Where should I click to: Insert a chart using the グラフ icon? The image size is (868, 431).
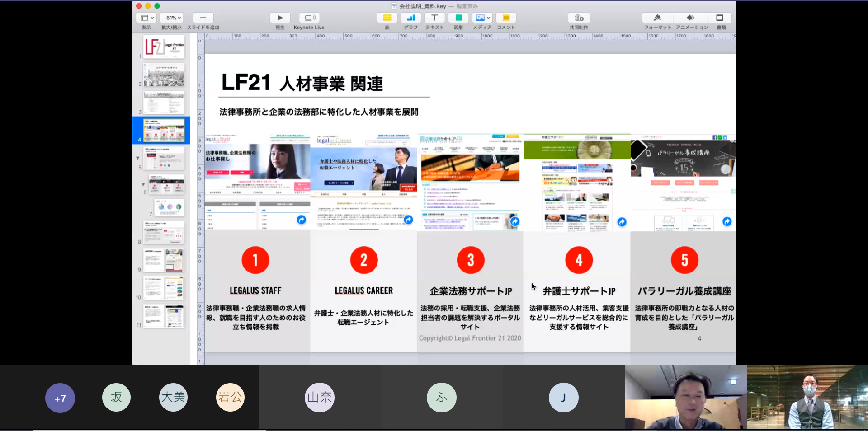point(411,18)
